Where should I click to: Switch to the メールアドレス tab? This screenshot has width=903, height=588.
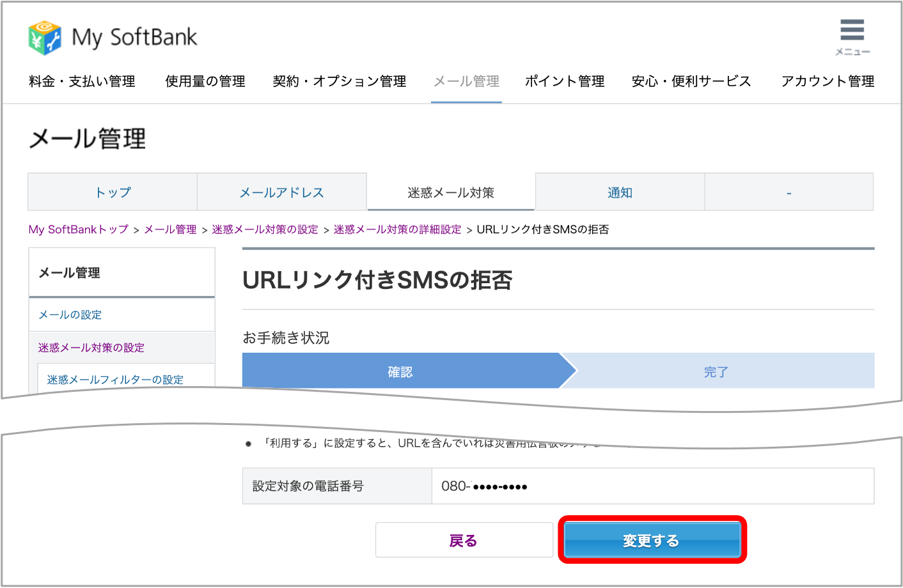click(282, 192)
